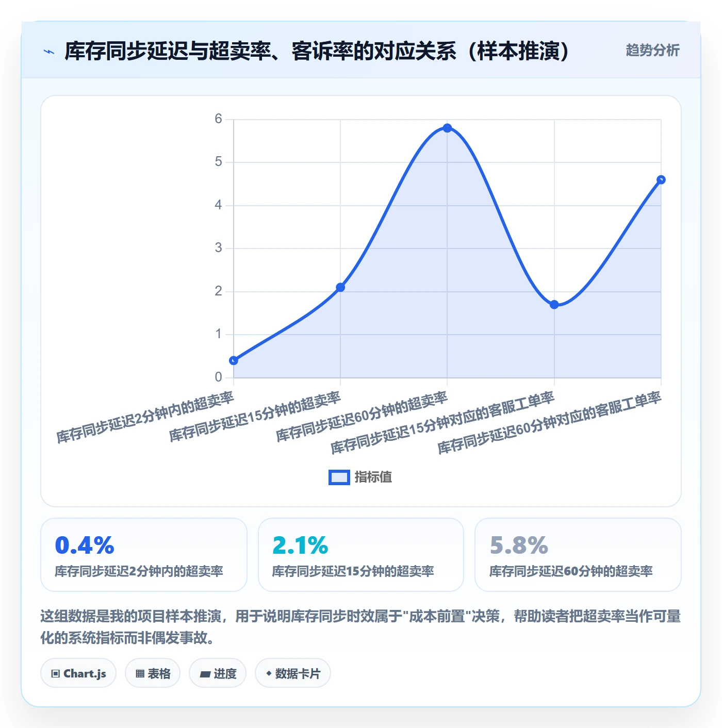Click the chart point at value 1.7

pyautogui.click(x=554, y=305)
